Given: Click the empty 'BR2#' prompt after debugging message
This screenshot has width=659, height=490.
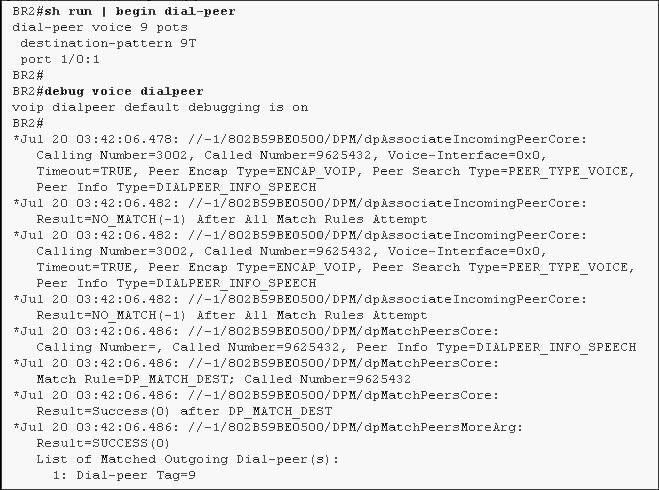Looking at the screenshot, I should [28, 123].
